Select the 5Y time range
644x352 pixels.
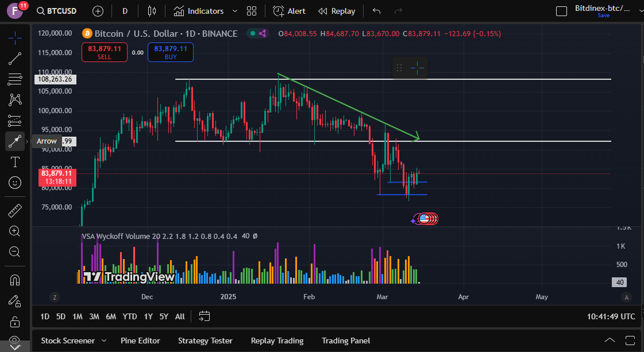(x=164, y=316)
